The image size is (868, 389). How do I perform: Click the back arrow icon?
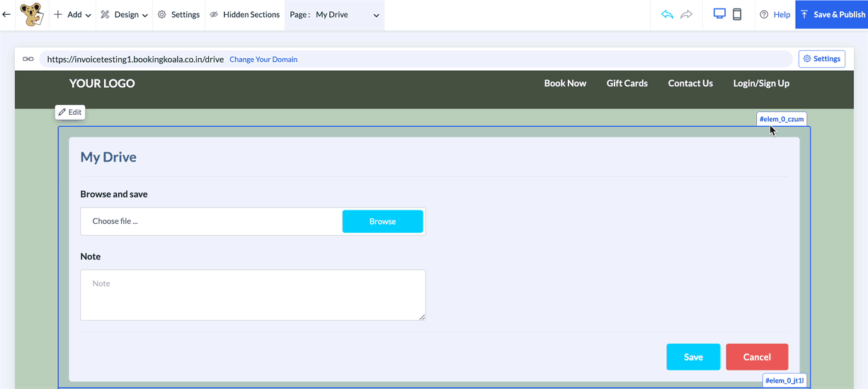(x=6, y=14)
